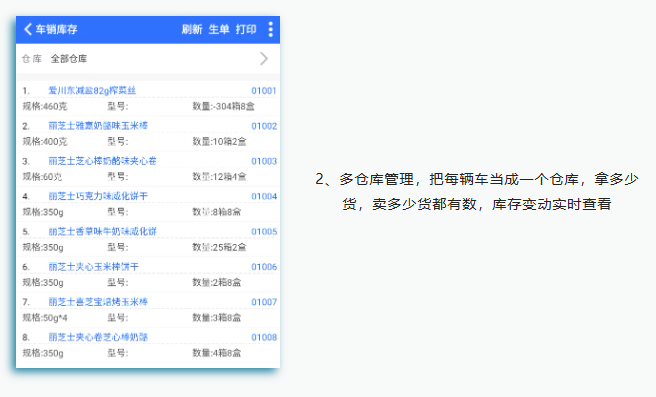Click quantity 数量:-304箱8盒
Screen dimensions: 656x397
click(x=223, y=106)
